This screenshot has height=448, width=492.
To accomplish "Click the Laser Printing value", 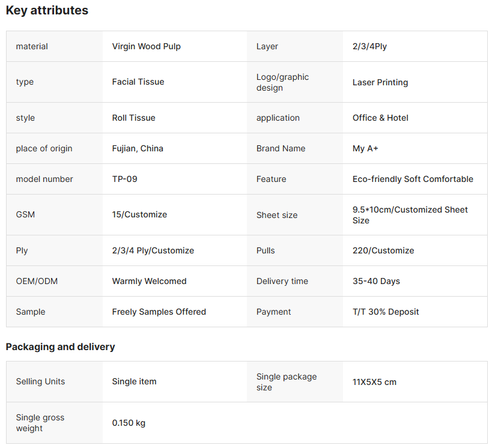I will coord(380,82).
